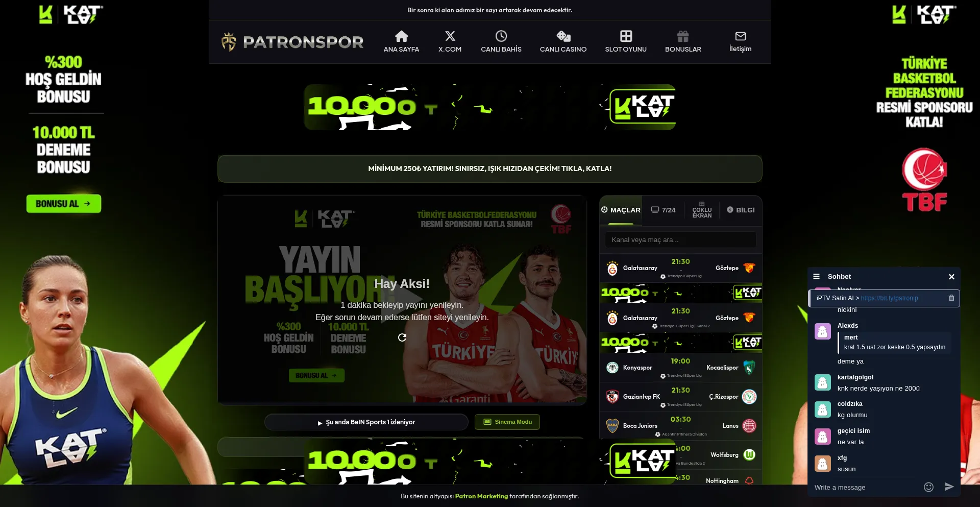The image size is (980, 507).
Task: Delete the pinned iPTV message with trash icon
Action: pos(951,298)
